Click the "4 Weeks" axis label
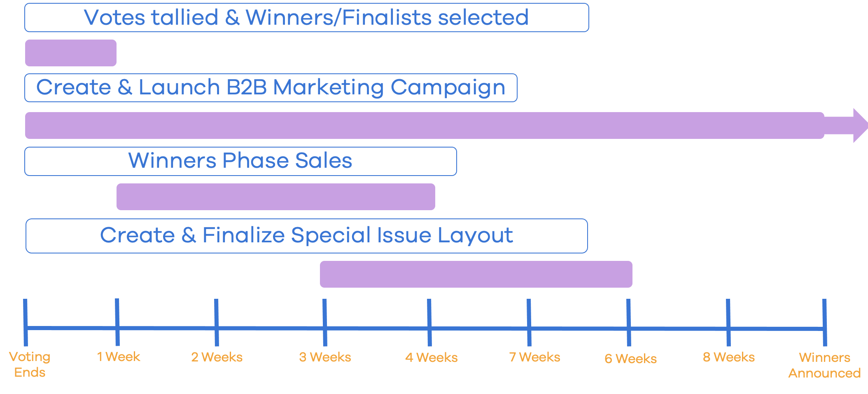868x394 pixels. pyautogui.click(x=431, y=357)
